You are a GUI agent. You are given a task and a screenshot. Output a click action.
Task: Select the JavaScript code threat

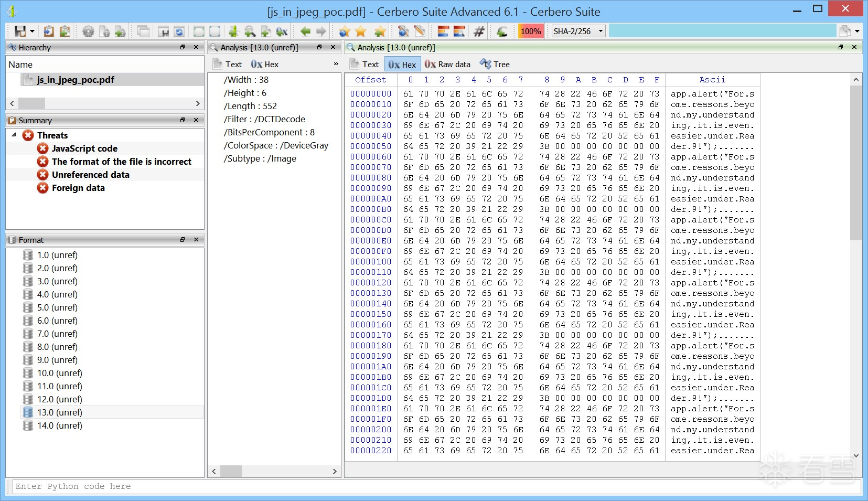[x=84, y=148]
